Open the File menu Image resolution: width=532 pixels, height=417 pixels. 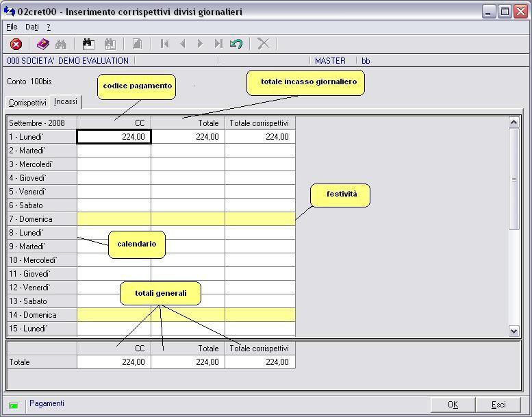(12, 27)
